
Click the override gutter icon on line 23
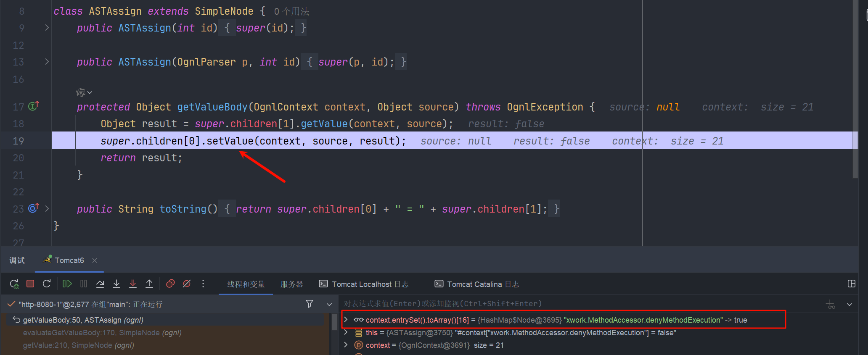pos(33,208)
